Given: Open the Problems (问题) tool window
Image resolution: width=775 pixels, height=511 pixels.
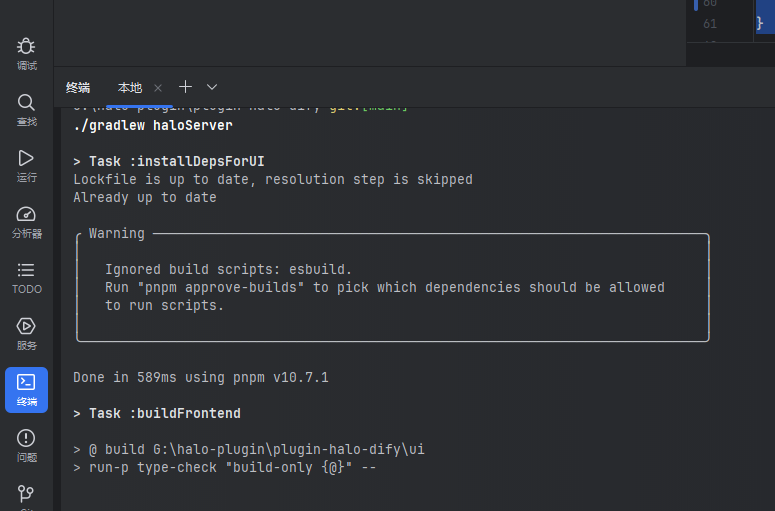Looking at the screenshot, I should click(26, 445).
